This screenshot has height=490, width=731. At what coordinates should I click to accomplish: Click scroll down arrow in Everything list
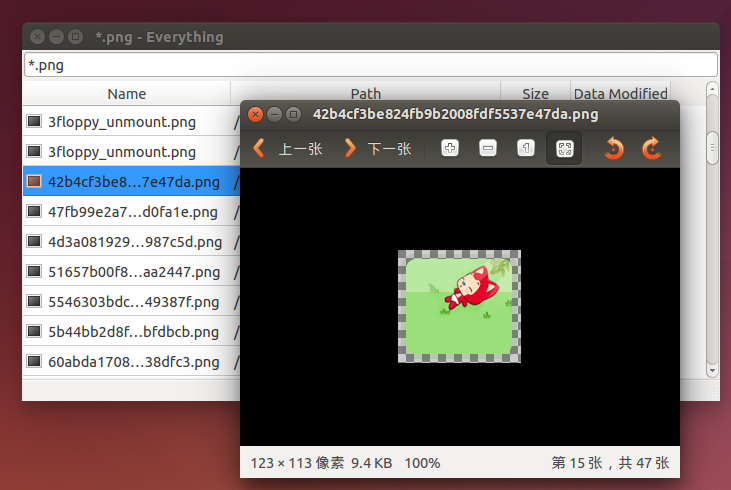[712, 371]
